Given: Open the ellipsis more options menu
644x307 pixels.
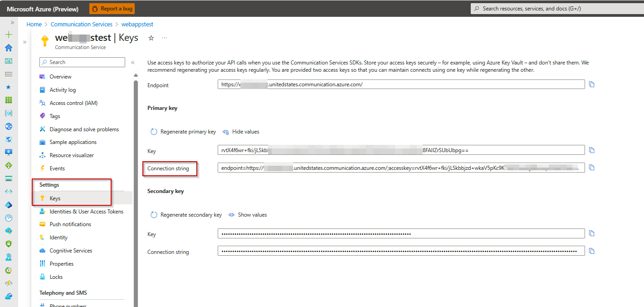Looking at the screenshot, I should pos(164,38).
